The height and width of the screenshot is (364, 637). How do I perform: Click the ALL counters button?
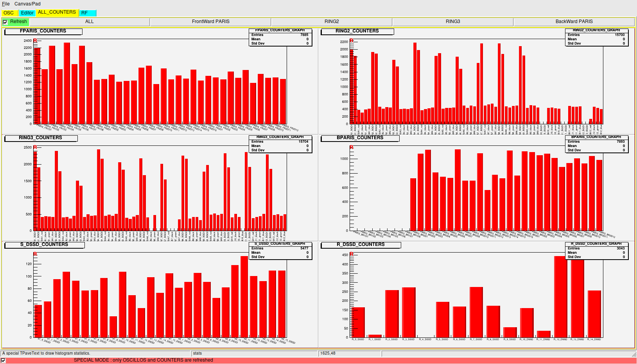(x=90, y=22)
